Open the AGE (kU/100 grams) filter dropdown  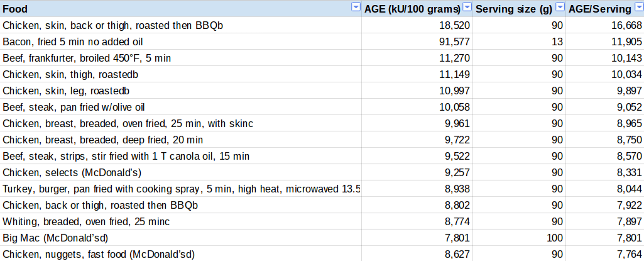pos(467,7)
